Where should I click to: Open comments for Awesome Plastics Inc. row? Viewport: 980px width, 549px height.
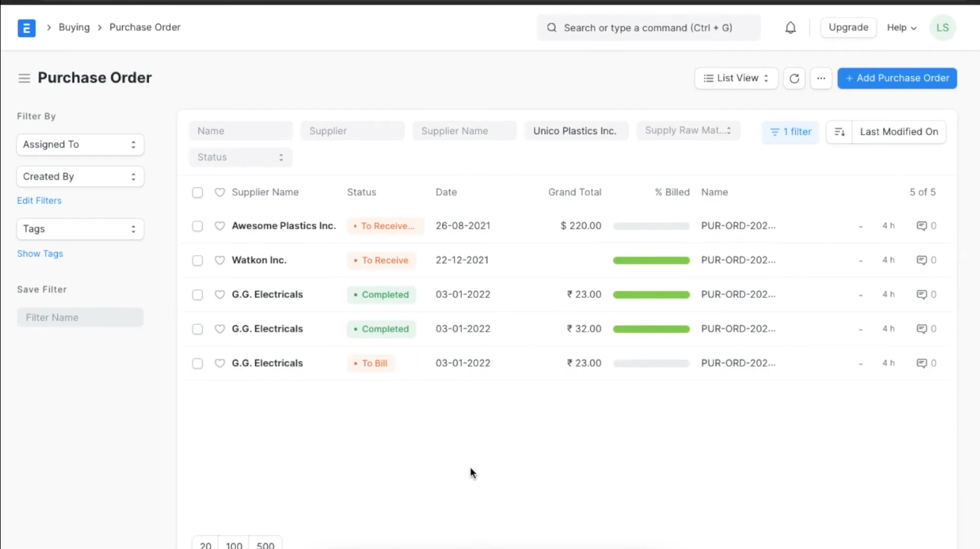point(926,226)
